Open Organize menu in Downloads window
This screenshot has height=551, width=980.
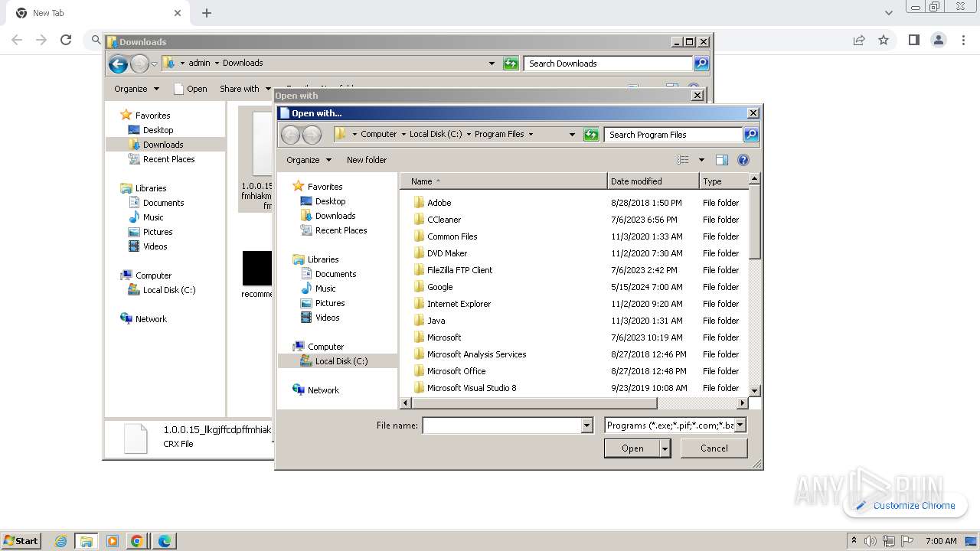136,89
